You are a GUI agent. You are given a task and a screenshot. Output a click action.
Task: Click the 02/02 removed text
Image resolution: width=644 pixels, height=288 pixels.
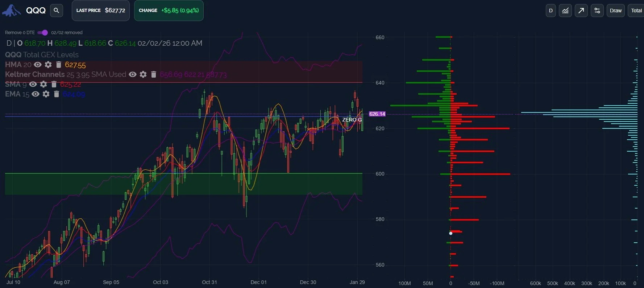pyautogui.click(x=67, y=33)
